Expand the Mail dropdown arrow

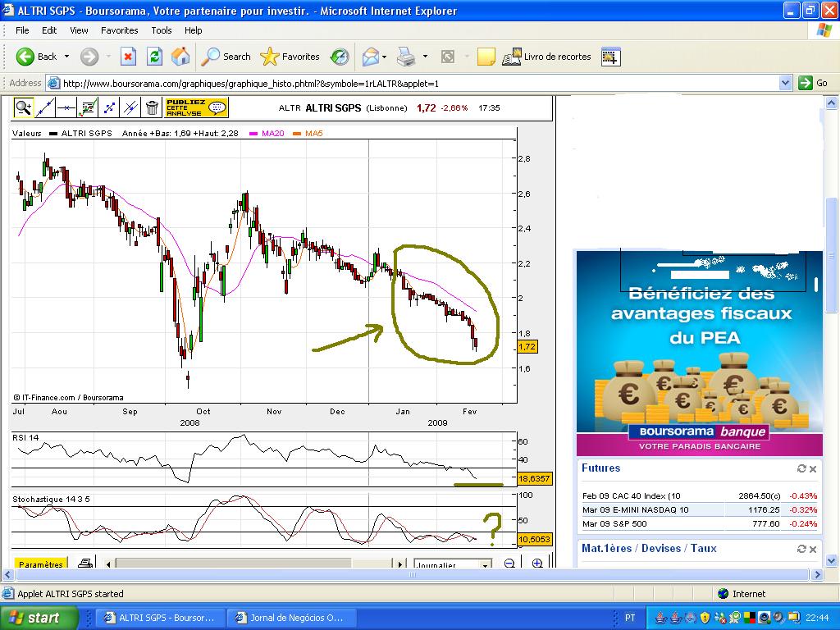(385, 57)
